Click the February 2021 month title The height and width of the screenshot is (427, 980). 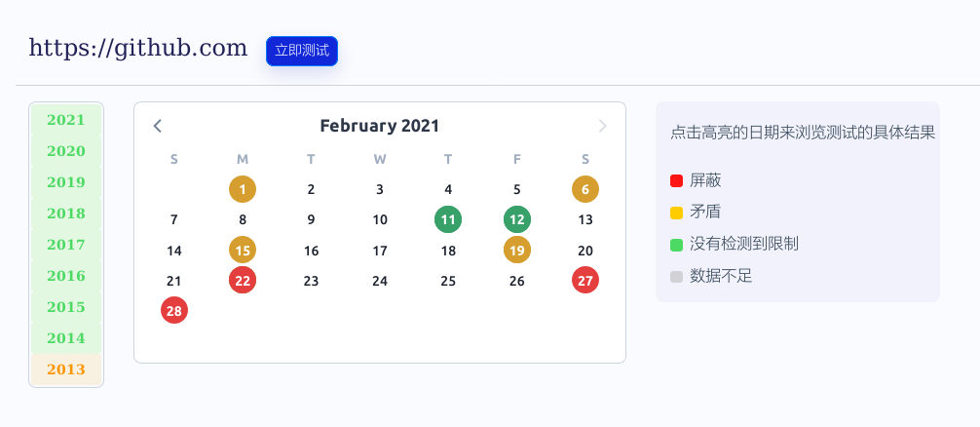click(x=379, y=126)
